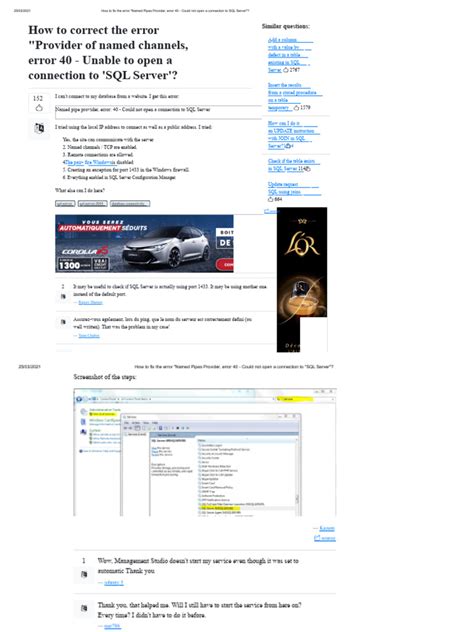Open the 'Check if the table exists in SQL Server' link
Screen dimensions: 474x632
coord(294,165)
